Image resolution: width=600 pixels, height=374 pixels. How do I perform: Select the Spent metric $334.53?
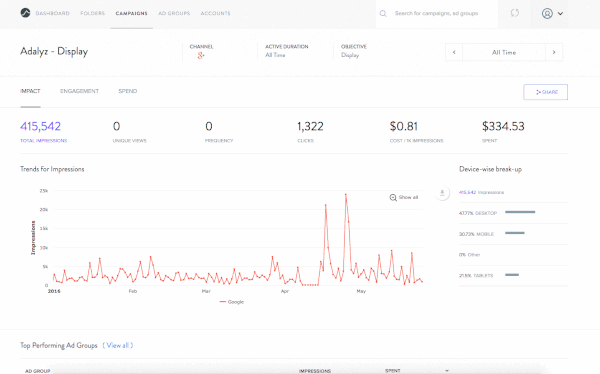[x=503, y=131]
